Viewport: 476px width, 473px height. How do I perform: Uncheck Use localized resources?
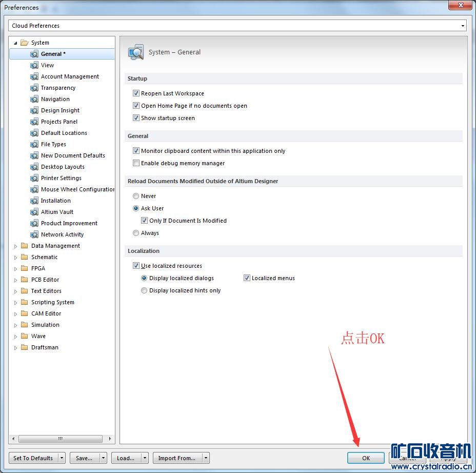click(x=136, y=266)
